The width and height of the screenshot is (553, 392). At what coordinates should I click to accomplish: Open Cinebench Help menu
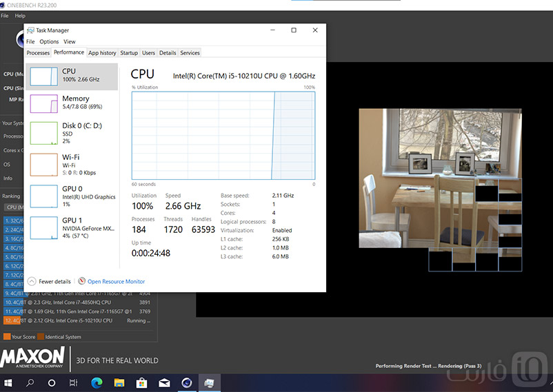(20, 16)
